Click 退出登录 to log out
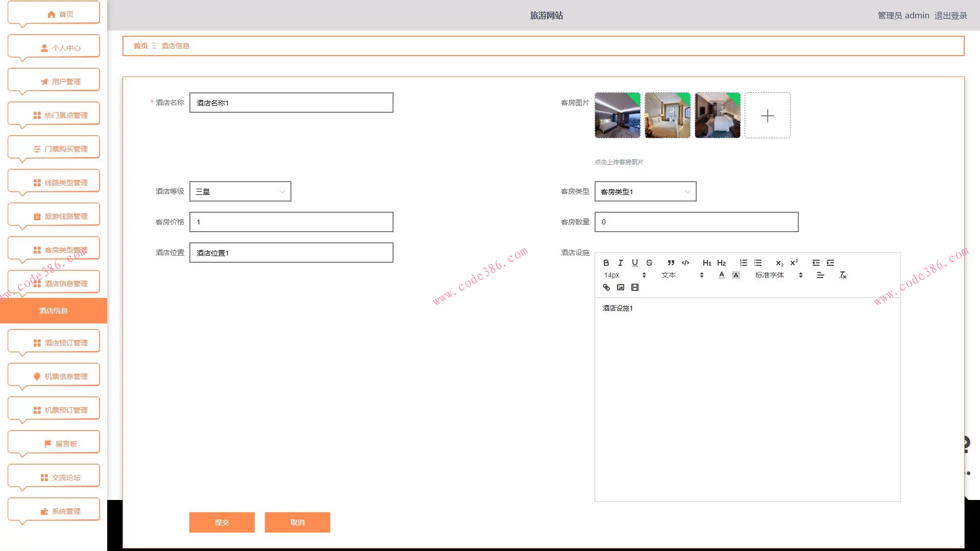Screen dimensions: 980x551 tap(950, 15)
